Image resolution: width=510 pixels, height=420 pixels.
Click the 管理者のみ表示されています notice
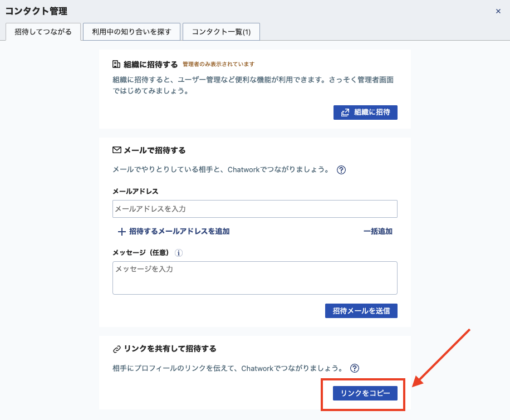click(x=219, y=65)
